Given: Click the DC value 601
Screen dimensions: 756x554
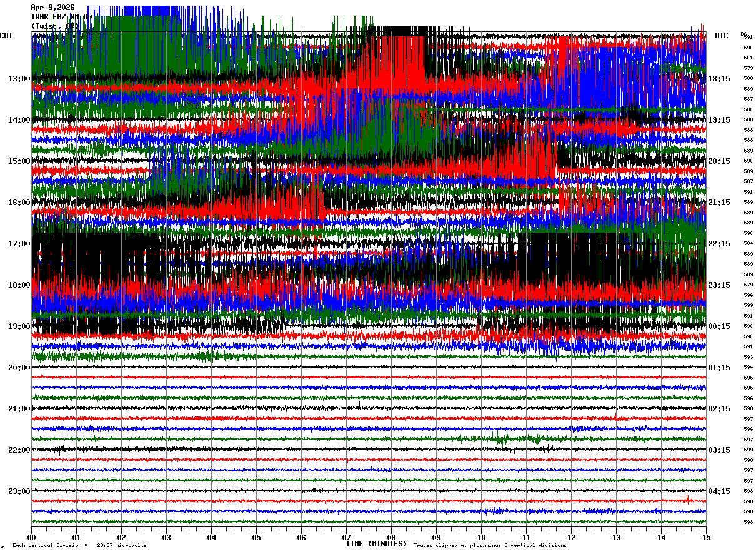Looking at the screenshot, I should click(x=748, y=58).
